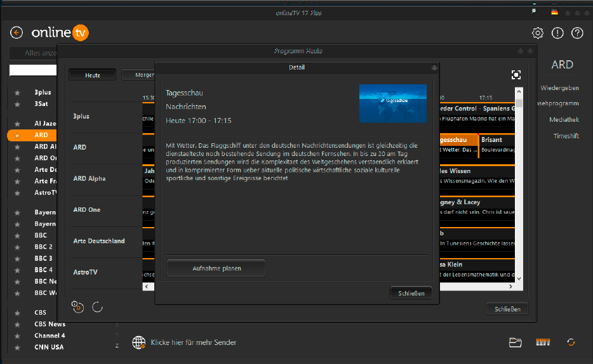
Task: Switch to grid view icon at bottom
Action: [543, 342]
